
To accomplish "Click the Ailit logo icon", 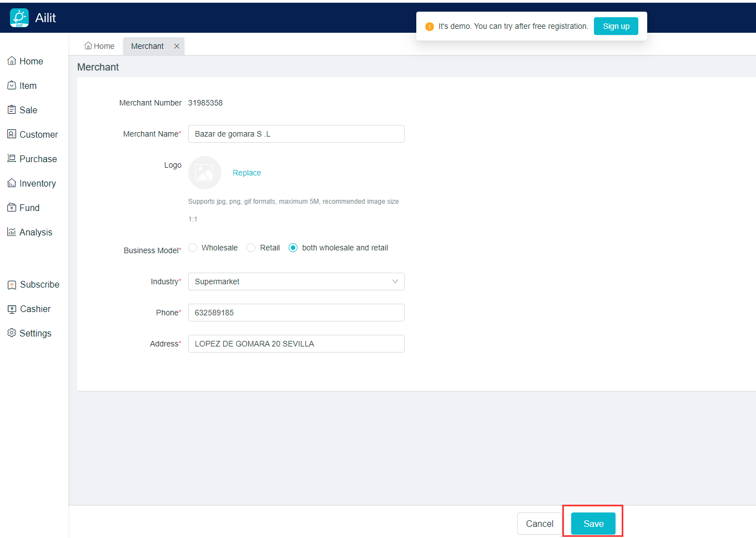I will tap(19, 18).
